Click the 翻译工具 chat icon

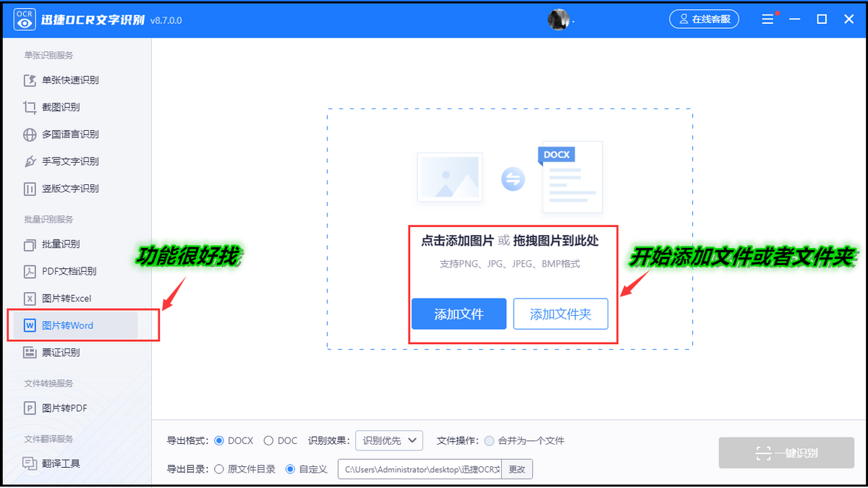(x=30, y=463)
